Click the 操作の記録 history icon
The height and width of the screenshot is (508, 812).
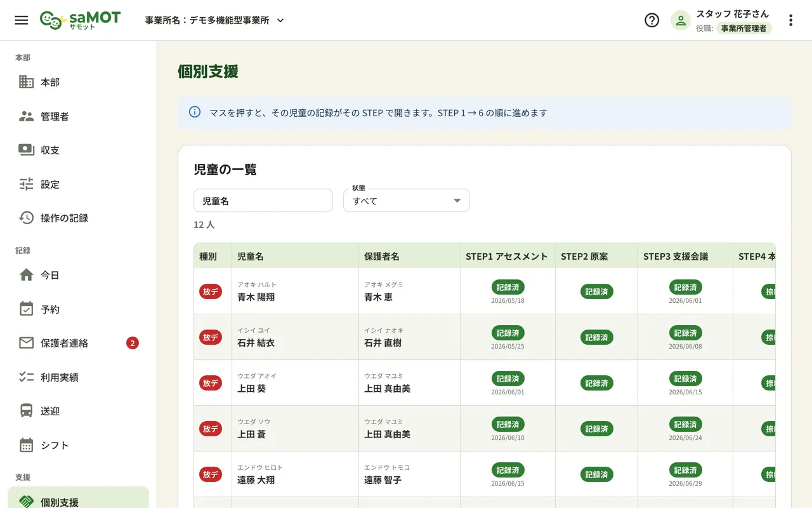pyautogui.click(x=26, y=218)
